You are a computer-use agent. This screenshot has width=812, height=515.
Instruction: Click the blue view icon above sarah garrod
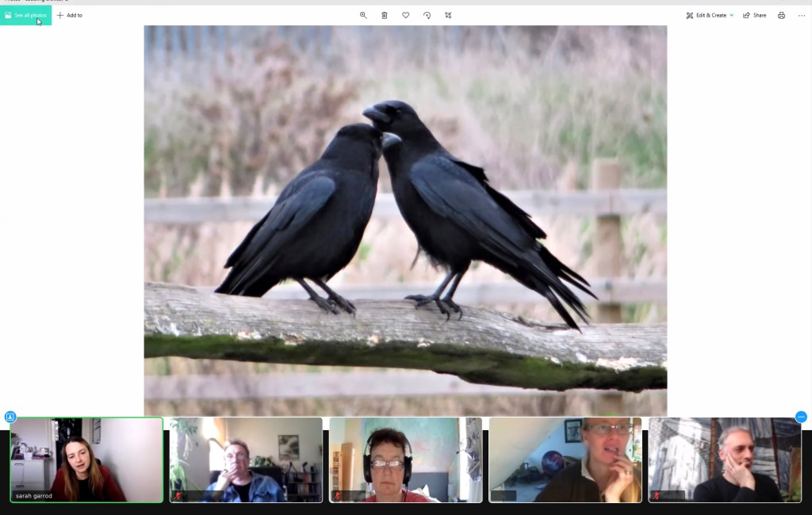(10, 417)
